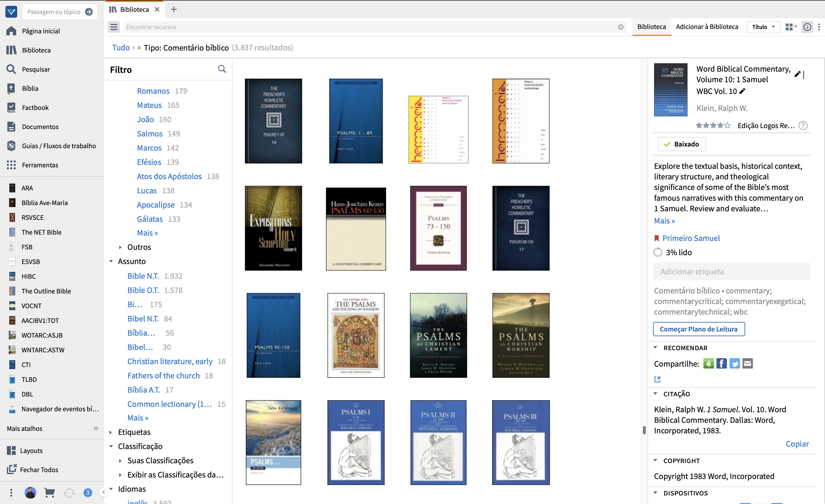Switch to the Biblioteca tab in header
This screenshot has height=504, width=825.
tap(652, 27)
